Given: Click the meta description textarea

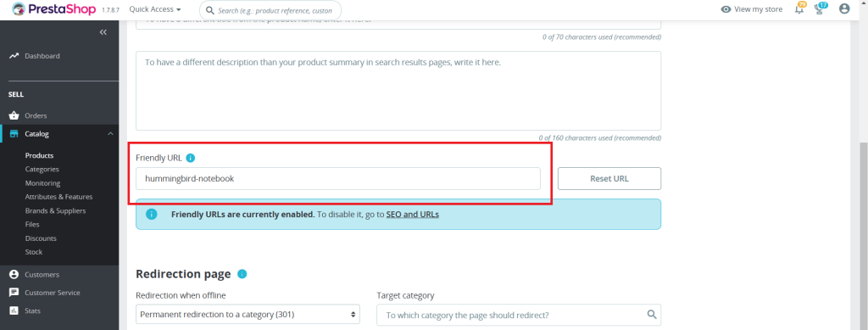Looking at the screenshot, I should coord(398,91).
